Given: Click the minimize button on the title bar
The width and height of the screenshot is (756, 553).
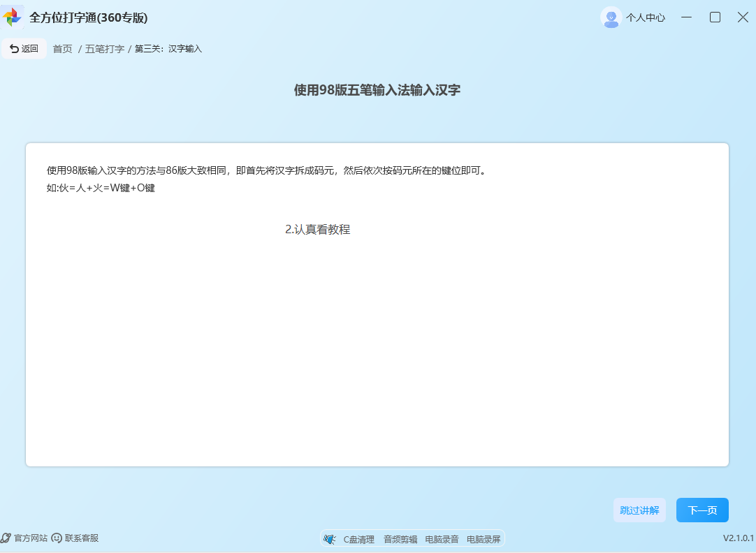Looking at the screenshot, I should [686, 17].
